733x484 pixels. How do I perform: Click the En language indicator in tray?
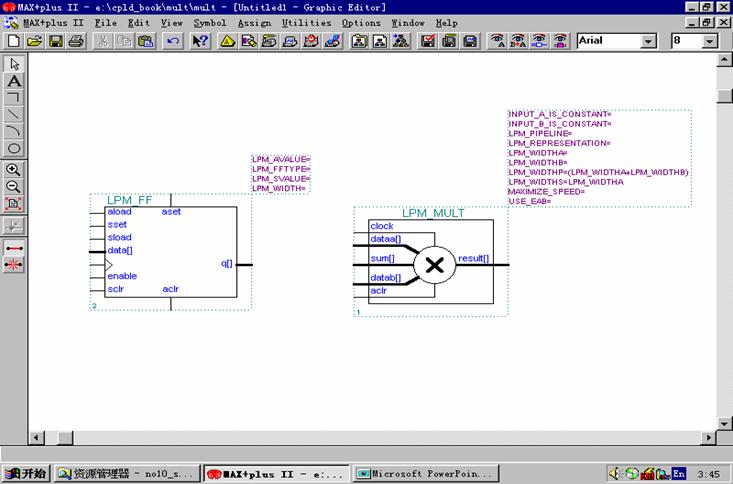pos(679,473)
